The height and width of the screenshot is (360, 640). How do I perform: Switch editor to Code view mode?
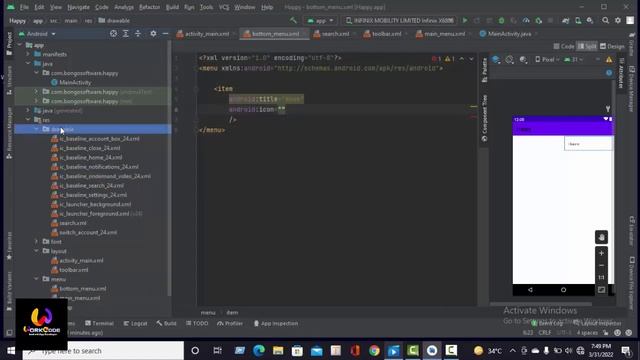pos(564,47)
